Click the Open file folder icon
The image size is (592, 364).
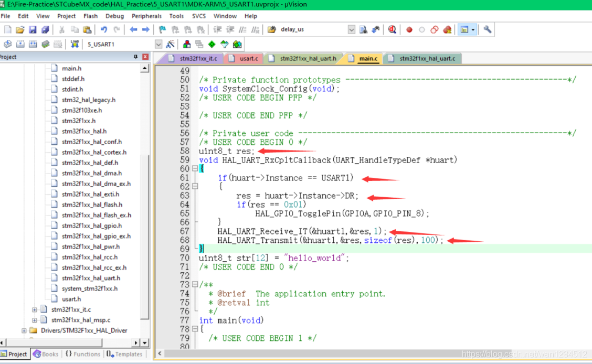click(20, 30)
